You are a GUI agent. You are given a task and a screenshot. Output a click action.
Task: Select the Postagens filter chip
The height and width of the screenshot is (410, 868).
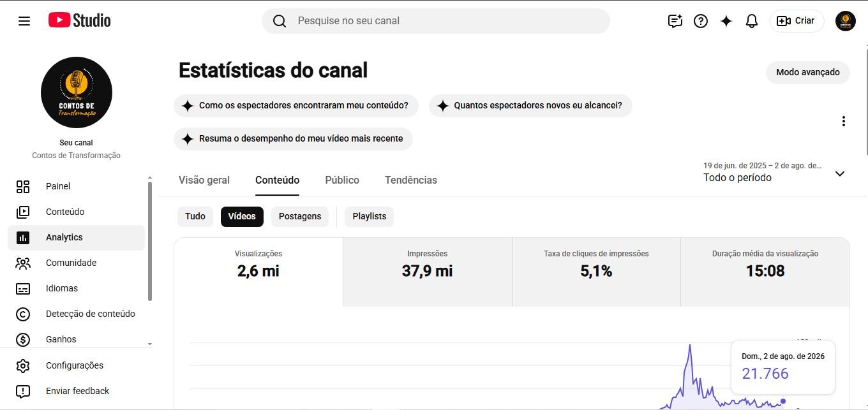(x=300, y=216)
